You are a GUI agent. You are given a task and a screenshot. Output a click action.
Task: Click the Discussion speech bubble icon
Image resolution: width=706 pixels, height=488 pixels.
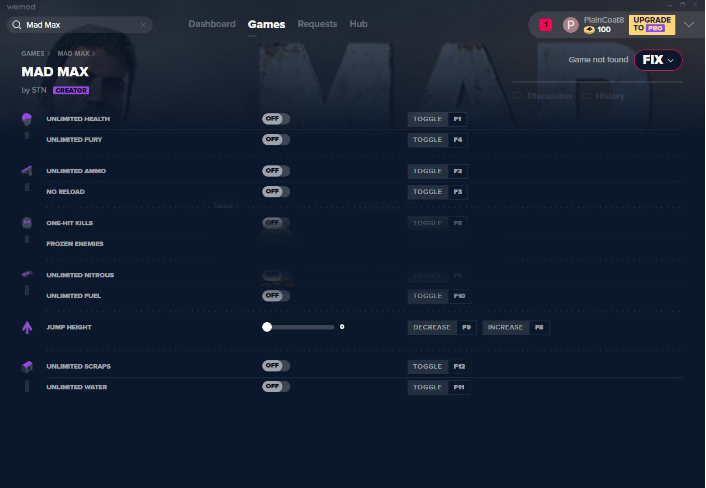coord(517,96)
